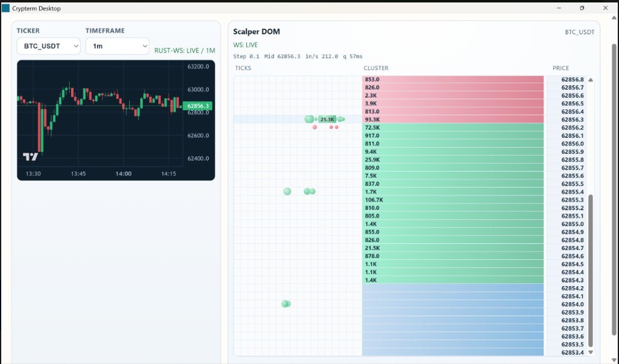Click the green trade bubble at 62854.0 row
The height and width of the screenshot is (364, 619).
coord(286,304)
